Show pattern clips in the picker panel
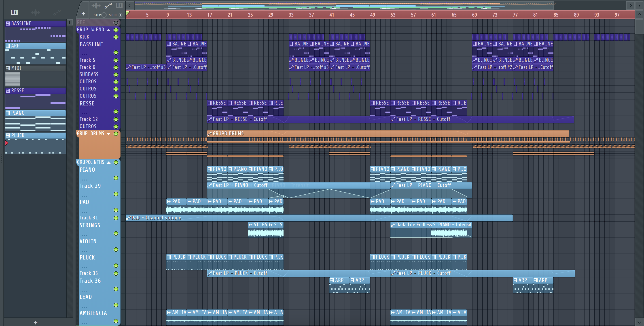The image size is (644, 326). click(x=14, y=12)
